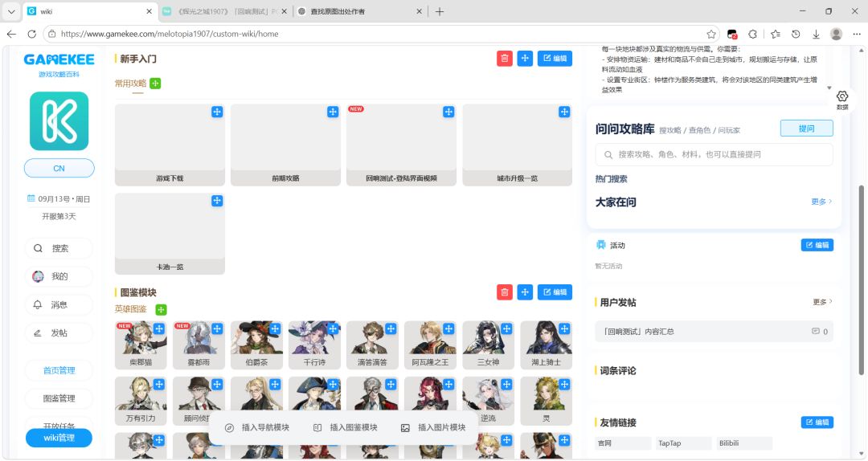Switch to the 辉光之城1907 browser tab
868x461 pixels.
point(225,11)
